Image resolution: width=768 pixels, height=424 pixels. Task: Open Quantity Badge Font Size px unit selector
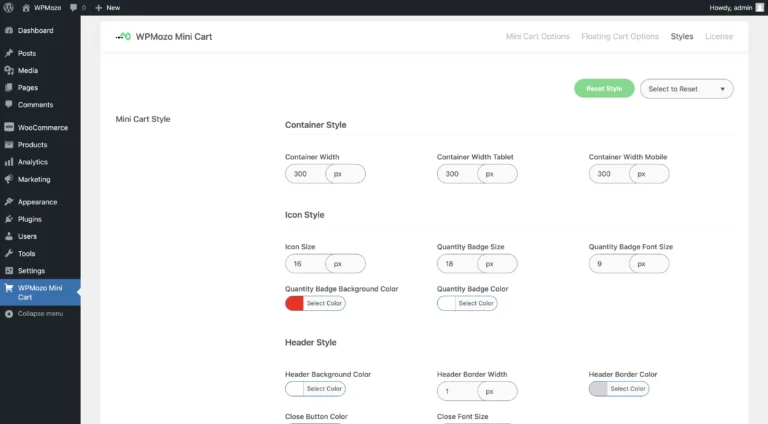(x=649, y=263)
